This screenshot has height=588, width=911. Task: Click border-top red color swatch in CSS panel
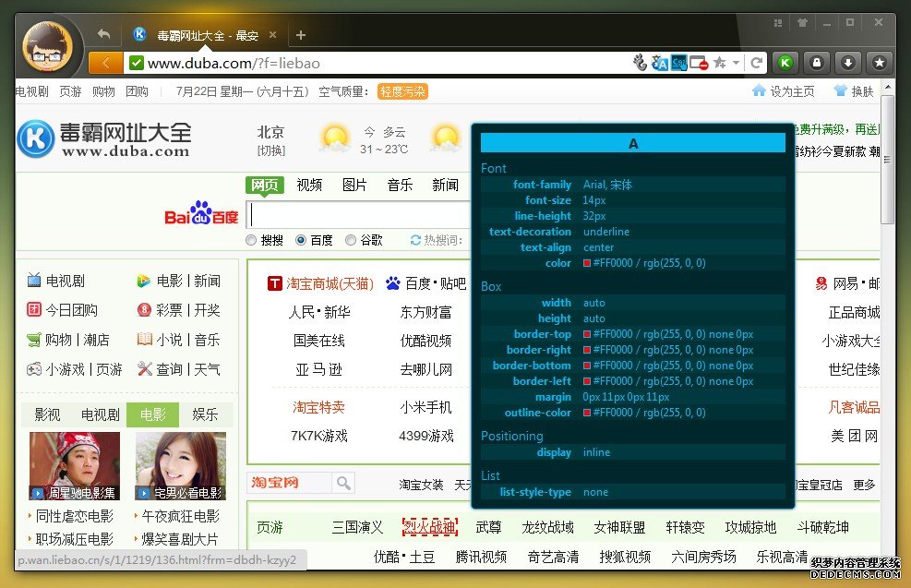(x=587, y=334)
